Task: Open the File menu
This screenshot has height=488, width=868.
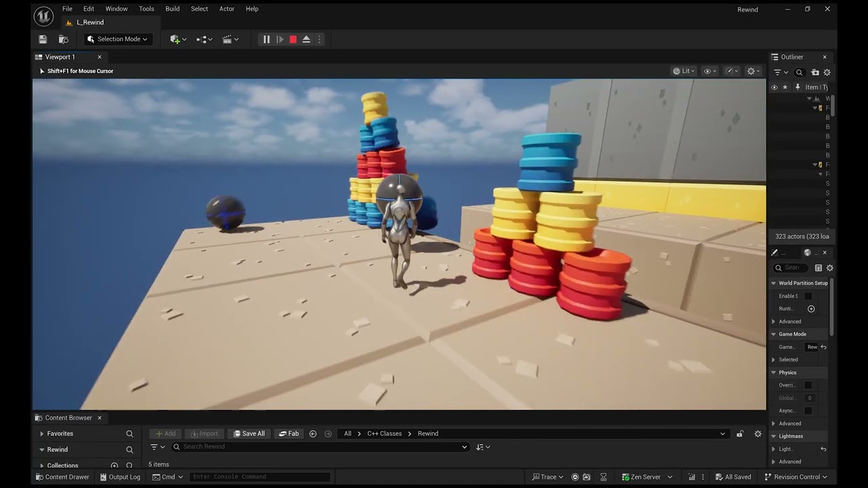Action: pyautogui.click(x=67, y=9)
